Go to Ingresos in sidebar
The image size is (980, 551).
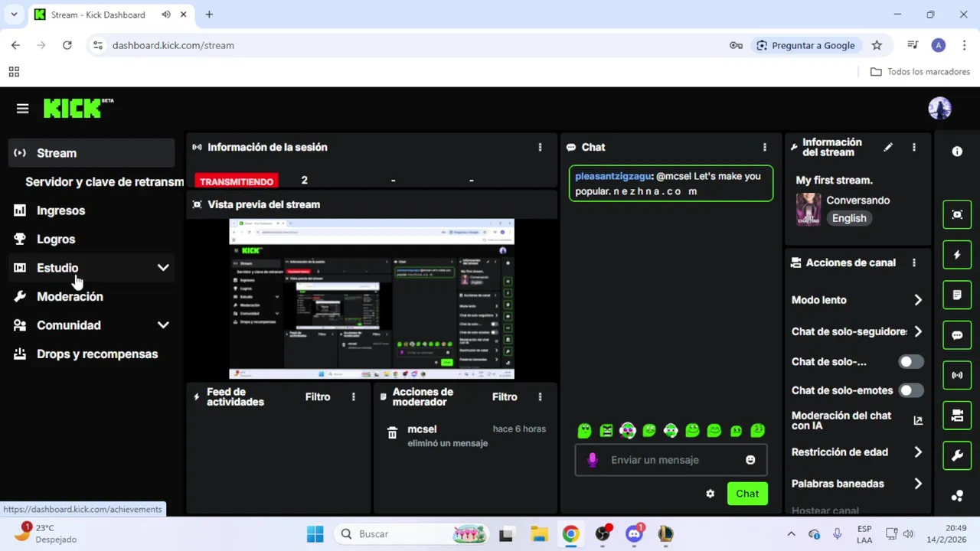pos(92,210)
